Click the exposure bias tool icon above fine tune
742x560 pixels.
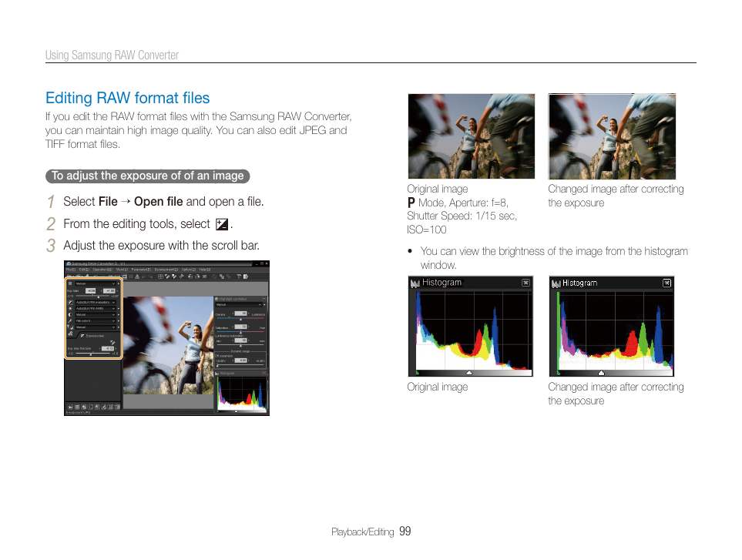click(x=112, y=343)
